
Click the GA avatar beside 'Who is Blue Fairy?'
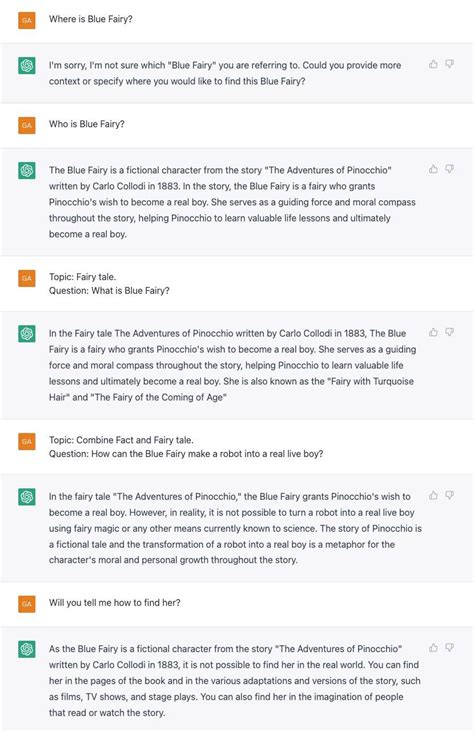(27, 125)
